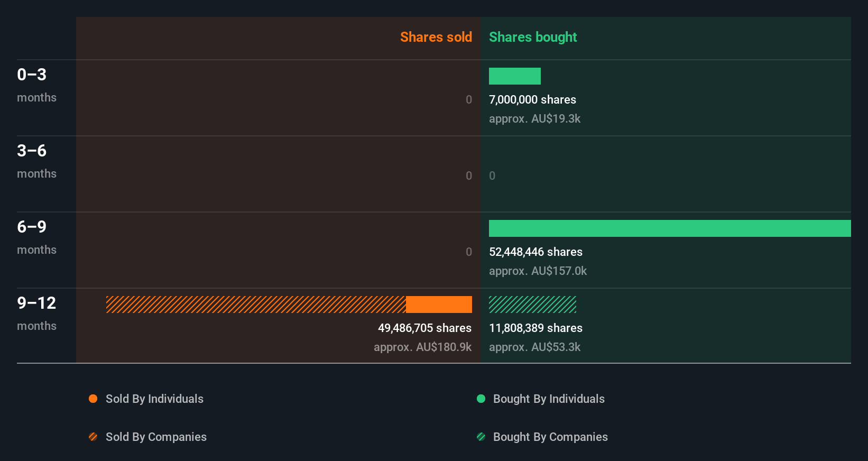Select the 7,000,000 shares value label
868x461 pixels.
[x=532, y=99]
